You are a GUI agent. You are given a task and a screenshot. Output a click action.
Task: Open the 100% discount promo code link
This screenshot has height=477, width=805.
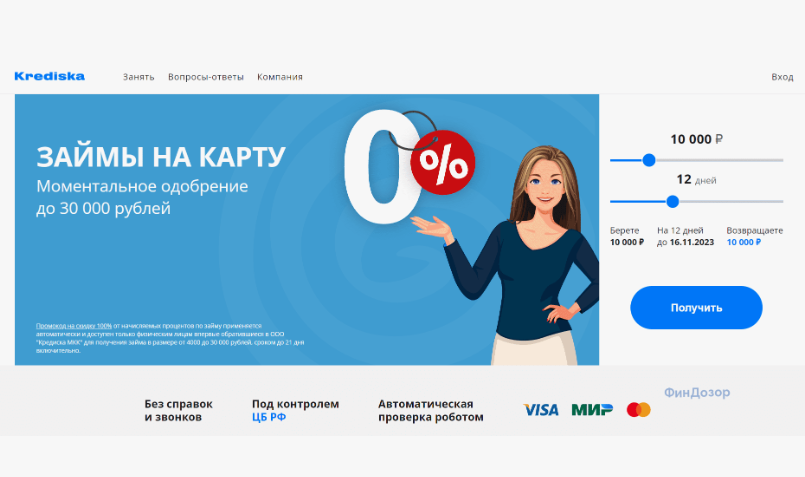coord(74,326)
